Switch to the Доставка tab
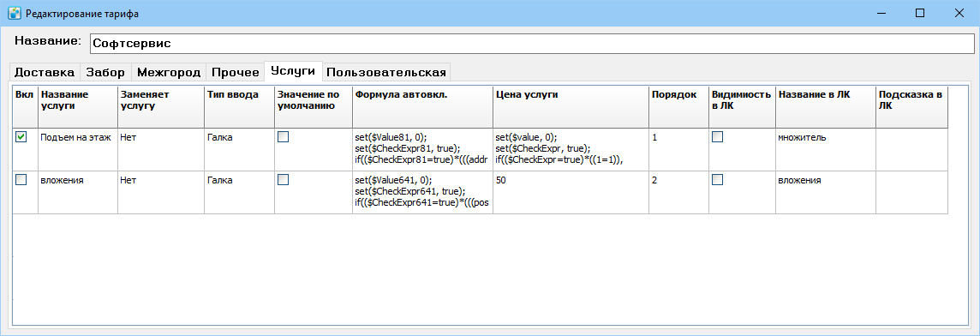This screenshot has height=336, width=980. (x=45, y=72)
